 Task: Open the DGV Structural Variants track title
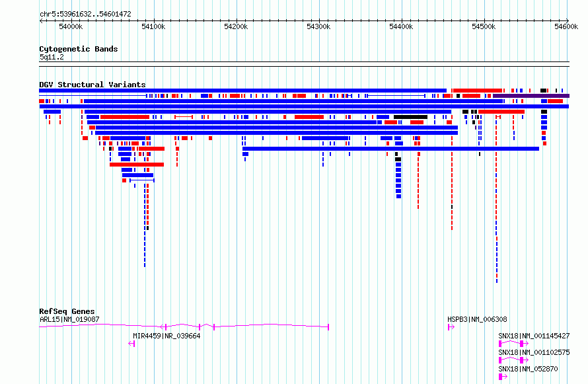pyautogui.click(x=92, y=85)
